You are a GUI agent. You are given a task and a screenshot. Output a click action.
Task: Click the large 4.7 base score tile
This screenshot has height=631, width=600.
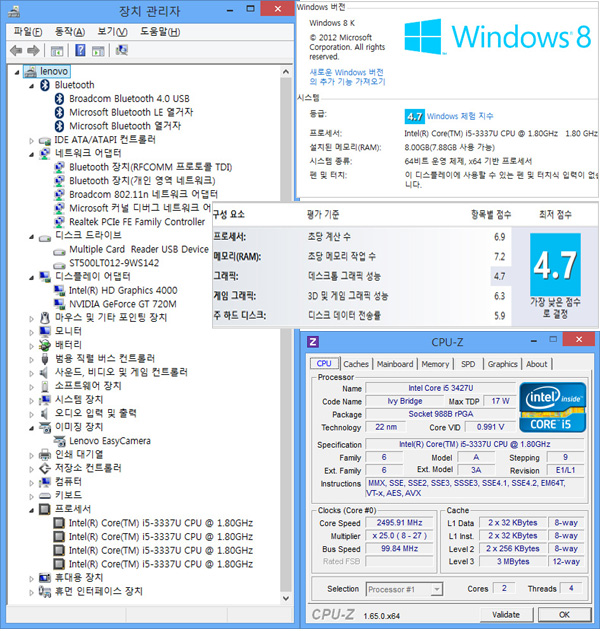click(x=555, y=264)
